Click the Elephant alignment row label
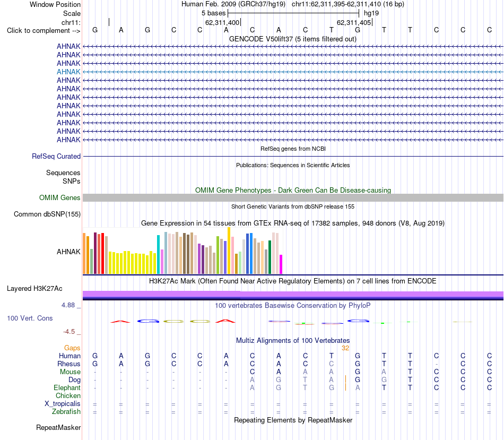 (x=67, y=388)
